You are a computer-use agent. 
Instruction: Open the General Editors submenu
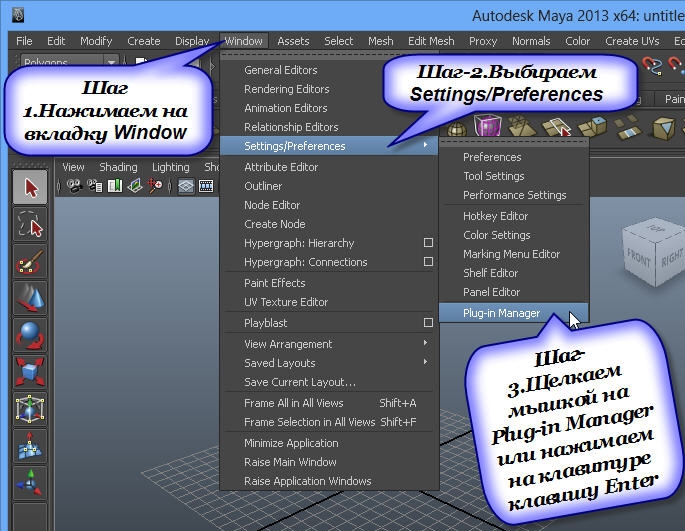pyautogui.click(x=281, y=70)
